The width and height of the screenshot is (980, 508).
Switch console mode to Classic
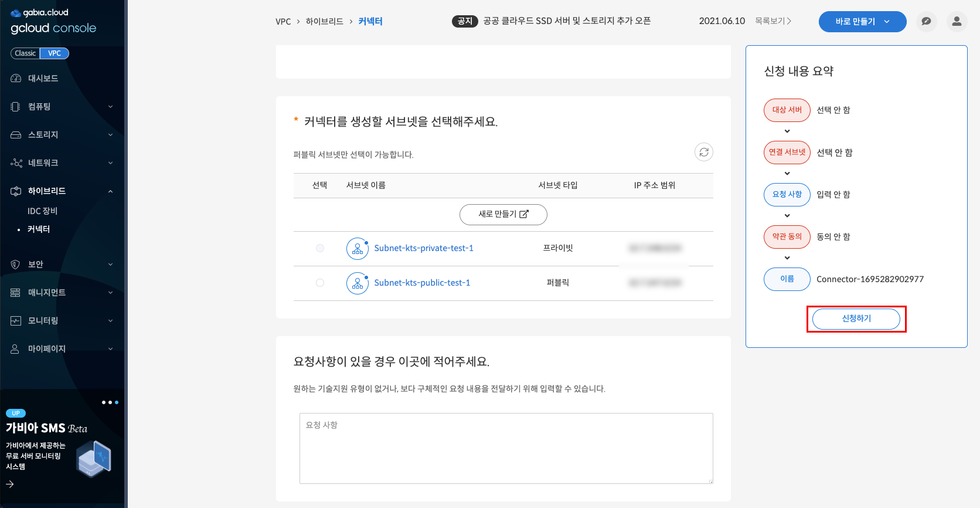pos(25,53)
